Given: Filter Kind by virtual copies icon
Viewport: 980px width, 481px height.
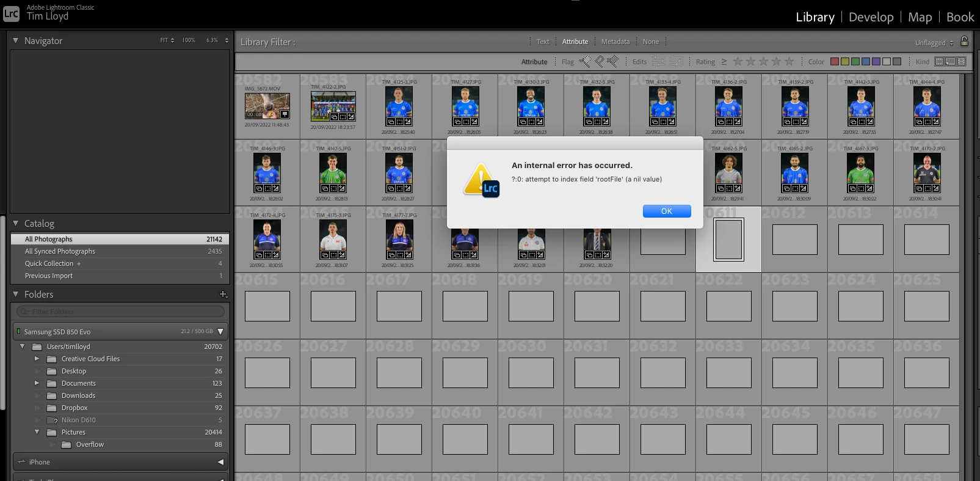Looking at the screenshot, I should tap(950, 62).
